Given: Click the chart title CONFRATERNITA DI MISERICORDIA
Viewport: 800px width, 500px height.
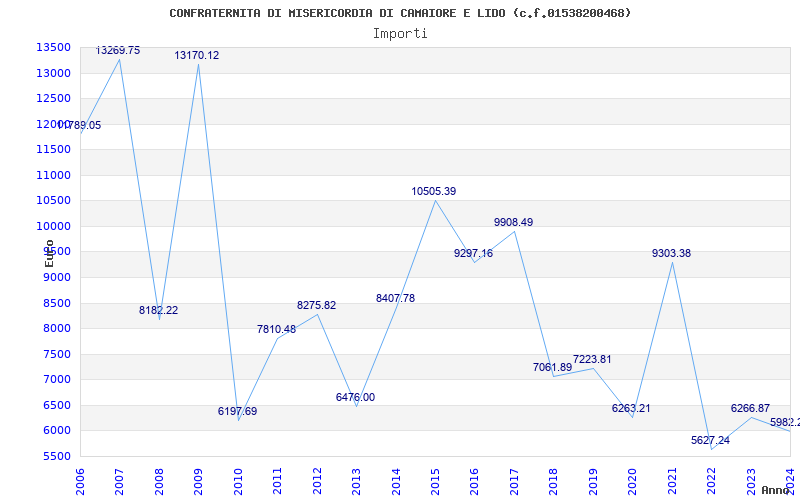Looking at the screenshot, I should pos(400,13).
